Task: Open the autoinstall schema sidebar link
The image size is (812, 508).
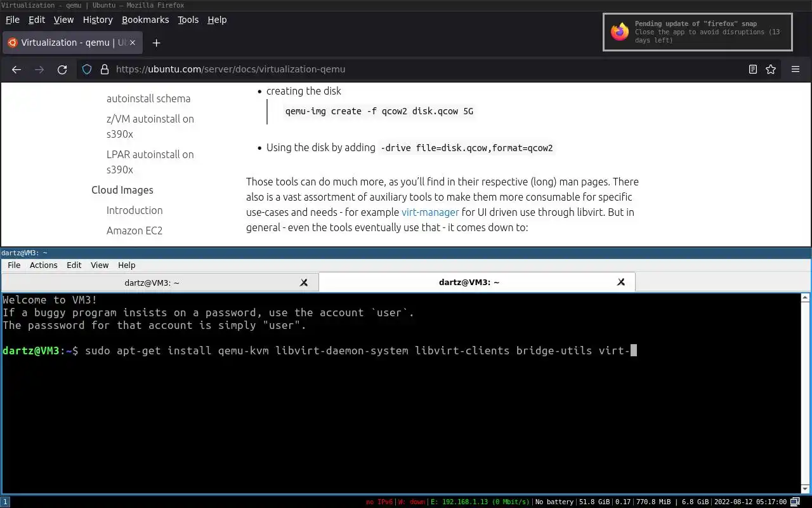Action: (x=148, y=98)
